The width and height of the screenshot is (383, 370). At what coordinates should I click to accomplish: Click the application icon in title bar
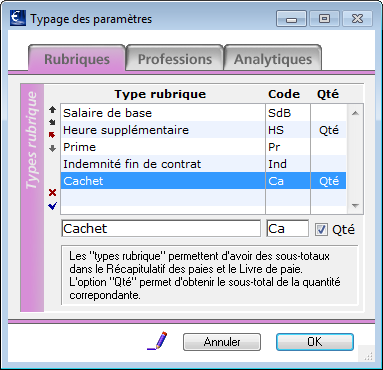[x=18, y=18]
